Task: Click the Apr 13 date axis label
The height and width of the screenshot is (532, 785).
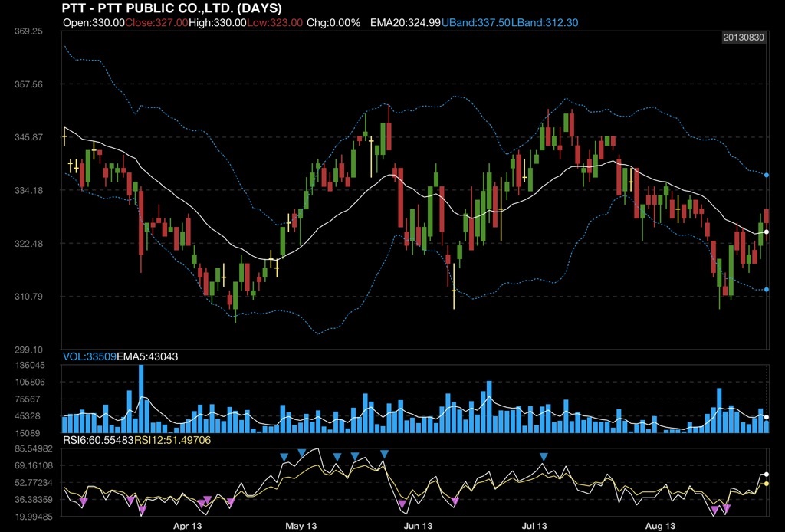Action: (x=187, y=526)
